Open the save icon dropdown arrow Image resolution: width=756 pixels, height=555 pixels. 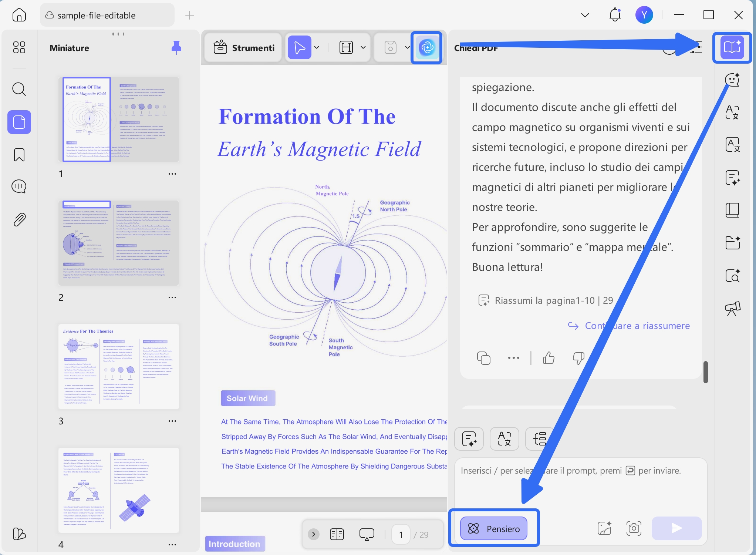point(407,48)
